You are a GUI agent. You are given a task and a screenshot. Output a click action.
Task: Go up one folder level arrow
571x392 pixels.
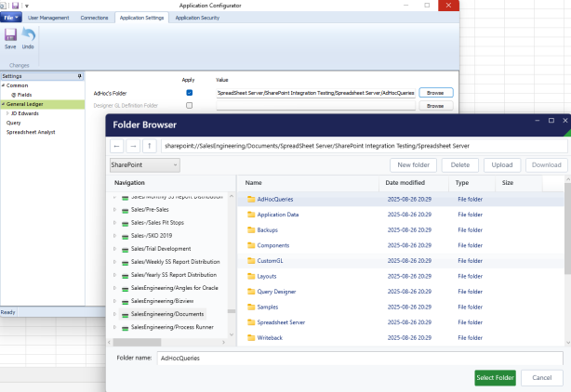pyautogui.click(x=149, y=146)
